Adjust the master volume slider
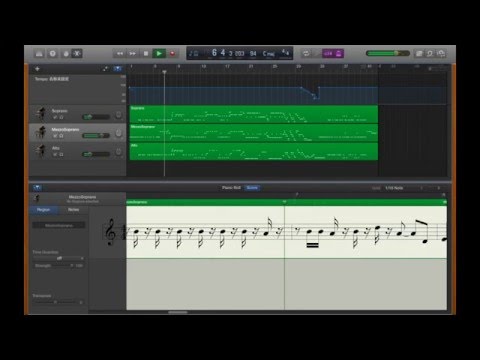The height and width of the screenshot is (360, 480). point(388,53)
